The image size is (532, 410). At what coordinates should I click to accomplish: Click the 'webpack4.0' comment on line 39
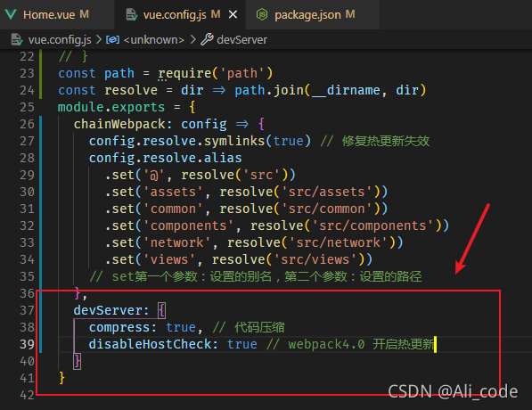326,344
